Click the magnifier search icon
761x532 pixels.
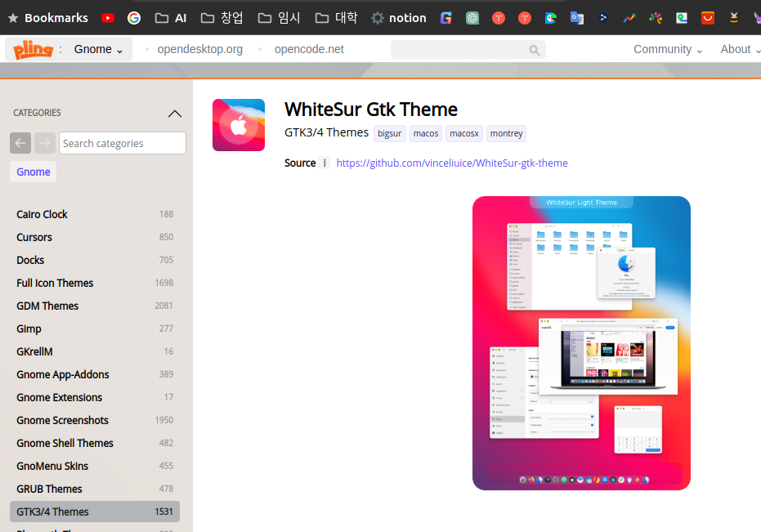(x=535, y=50)
